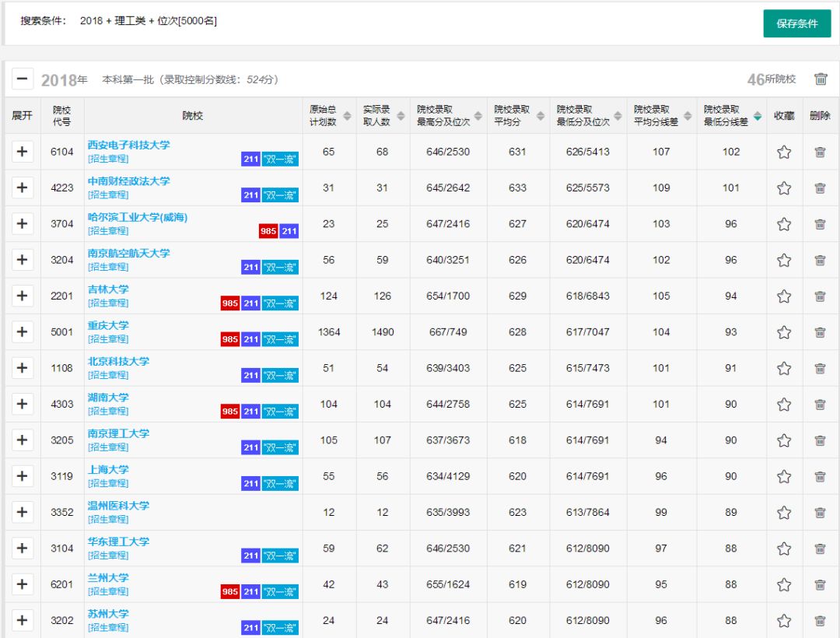
Task: Star 南京理工大学 in the list
Action: pos(784,440)
